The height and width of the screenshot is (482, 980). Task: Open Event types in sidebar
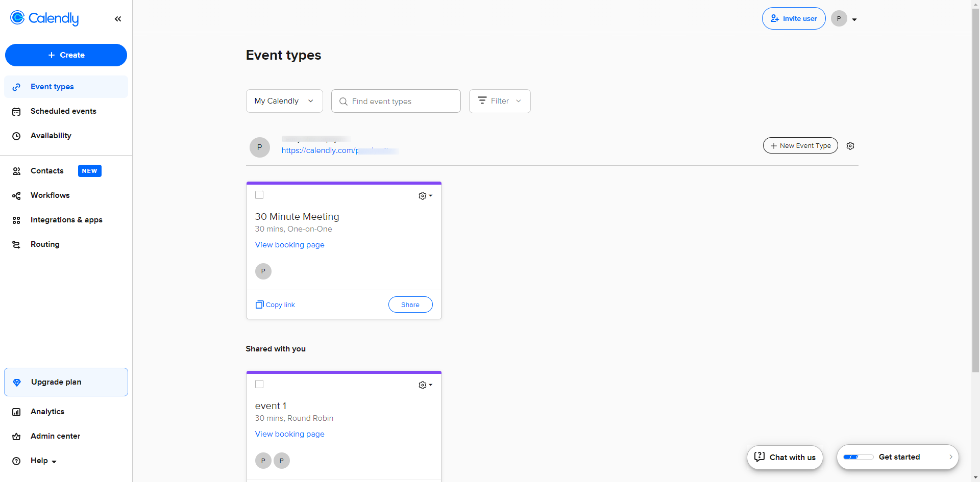pyautogui.click(x=66, y=87)
